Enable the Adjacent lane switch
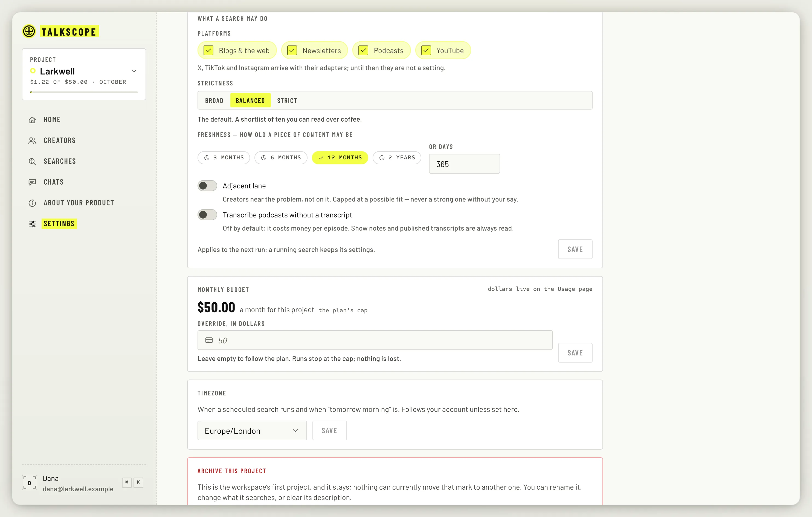 (x=207, y=186)
